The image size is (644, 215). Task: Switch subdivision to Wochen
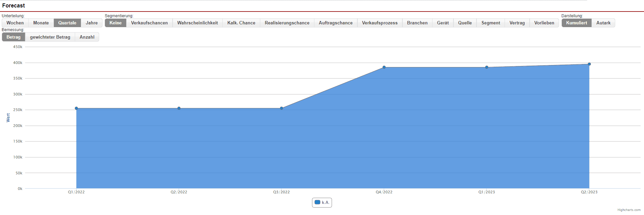(x=15, y=23)
